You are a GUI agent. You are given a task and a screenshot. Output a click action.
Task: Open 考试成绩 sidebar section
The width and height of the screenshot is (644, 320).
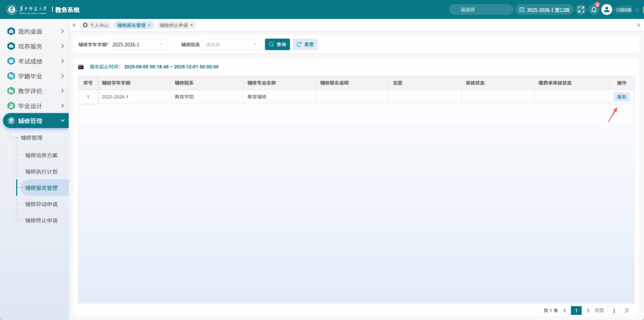tap(30, 61)
